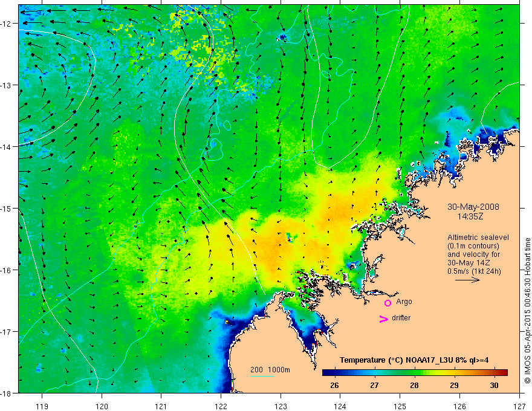Click the longitude axis label '126'
The height and width of the screenshot is (411, 532).
pyautogui.click(x=459, y=406)
